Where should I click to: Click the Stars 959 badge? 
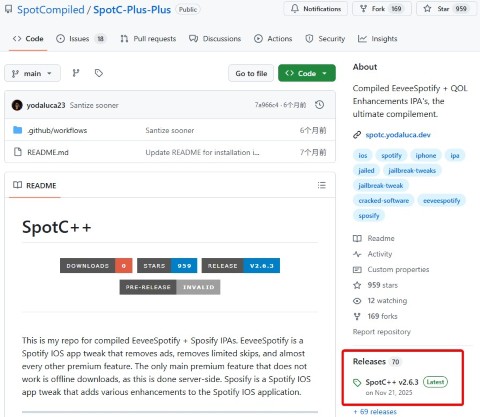(167, 266)
